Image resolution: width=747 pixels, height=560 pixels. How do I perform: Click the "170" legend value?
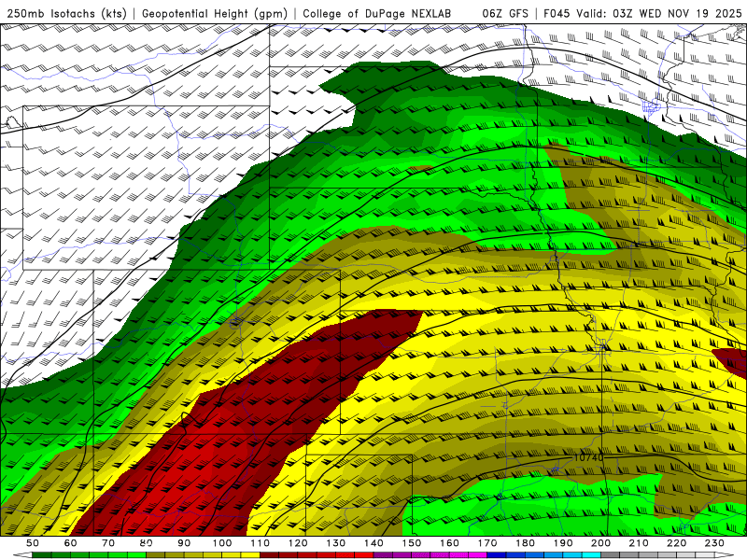[487, 543]
